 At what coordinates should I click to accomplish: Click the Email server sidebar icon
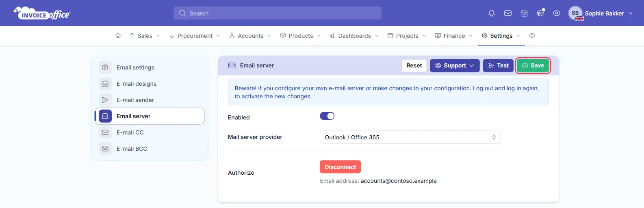coord(105,116)
